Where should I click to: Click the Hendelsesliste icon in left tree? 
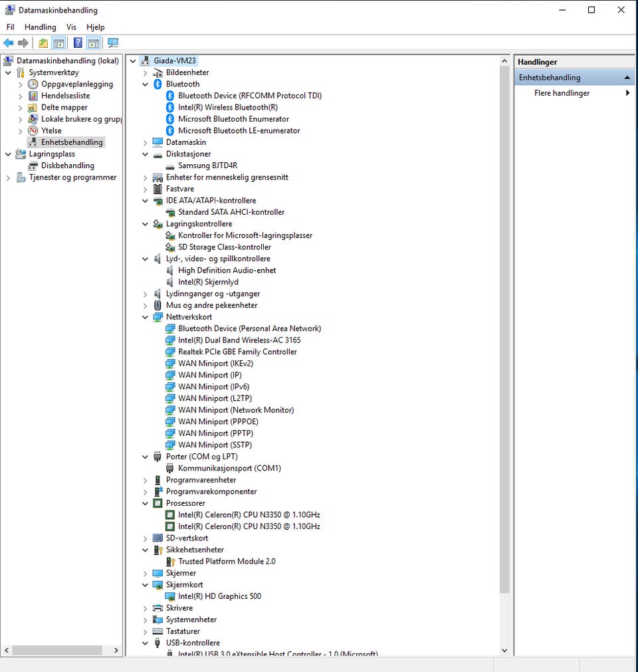coord(33,96)
